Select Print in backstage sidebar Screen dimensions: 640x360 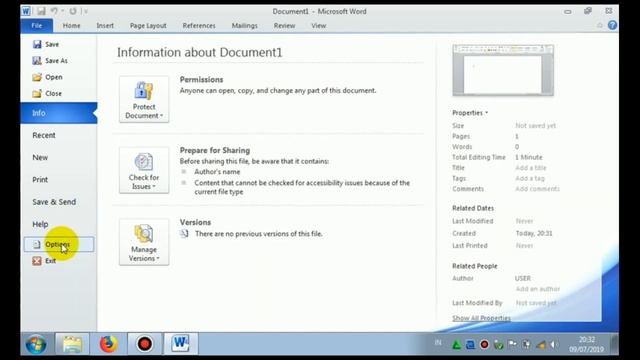40,180
